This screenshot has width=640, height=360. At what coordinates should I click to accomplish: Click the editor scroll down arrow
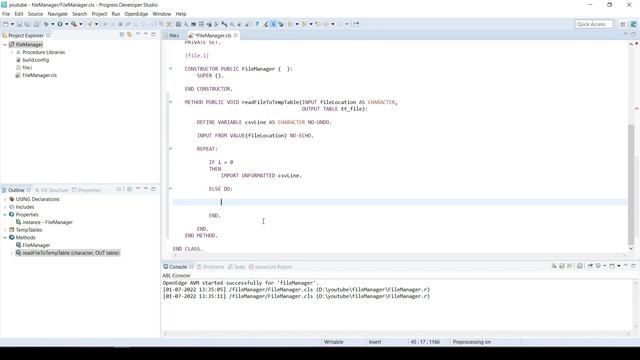631,248
